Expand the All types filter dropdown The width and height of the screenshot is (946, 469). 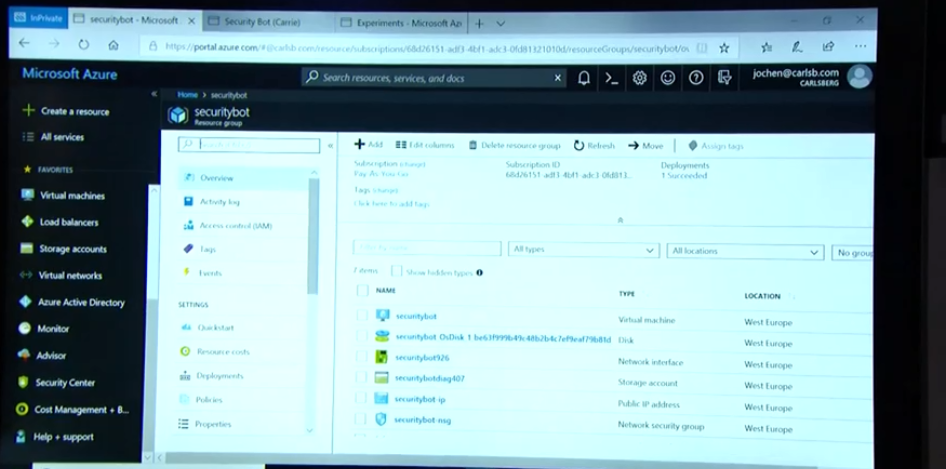(583, 251)
